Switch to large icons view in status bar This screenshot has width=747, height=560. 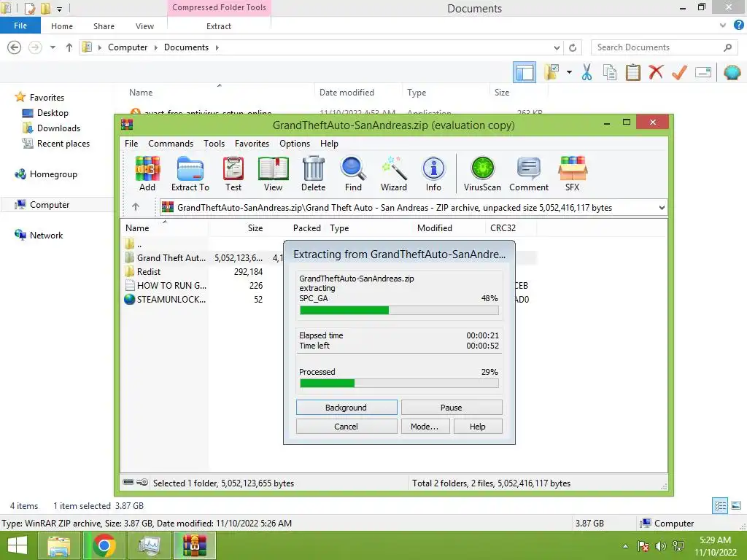pyautogui.click(x=736, y=506)
